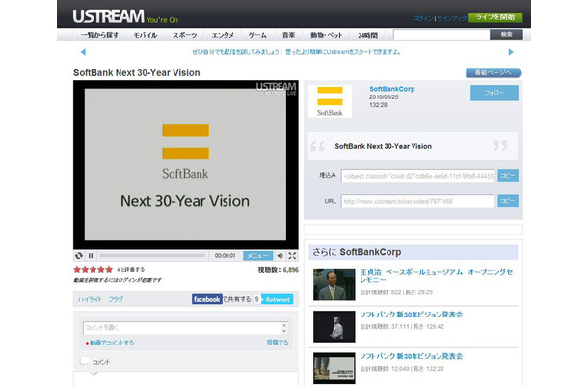588x386 pixels.
Task: Pause the video playback
Action: pos(91,256)
